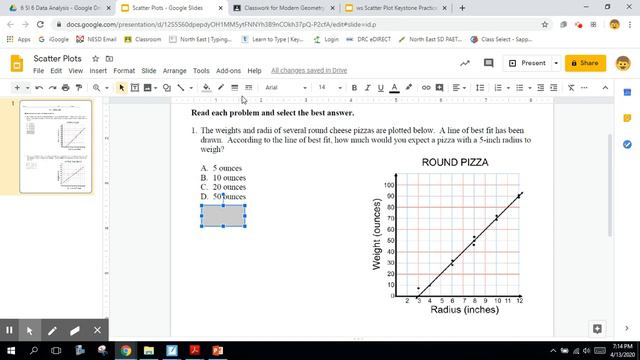Select the gray rectangle shape on slide
This screenshot has width=640, height=360.
pyautogui.click(x=223, y=216)
